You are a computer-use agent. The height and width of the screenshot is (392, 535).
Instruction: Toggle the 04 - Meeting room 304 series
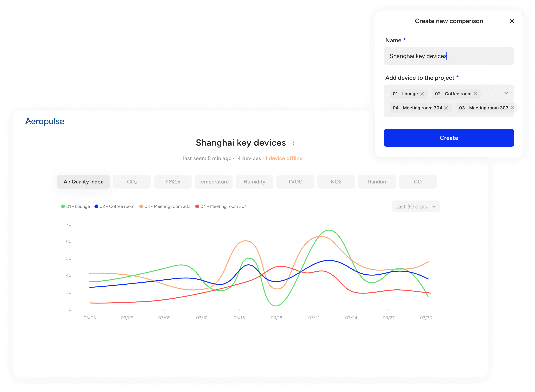tap(223, 206)
